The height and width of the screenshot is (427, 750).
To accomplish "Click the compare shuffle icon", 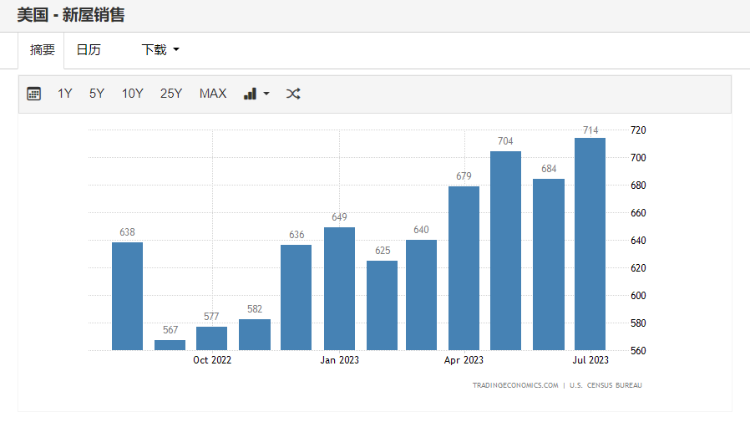I will pyautogui.click(x=293, y=94).
